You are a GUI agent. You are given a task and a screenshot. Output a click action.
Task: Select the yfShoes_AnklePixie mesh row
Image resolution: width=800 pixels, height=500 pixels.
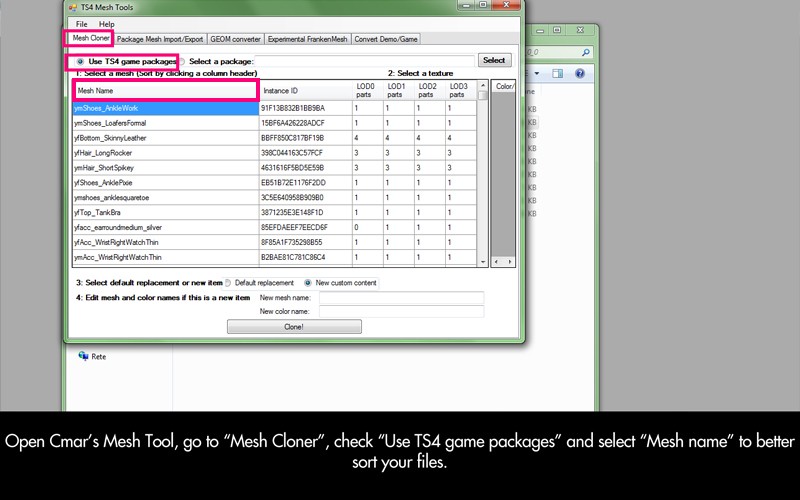click(x=166, y=182)
